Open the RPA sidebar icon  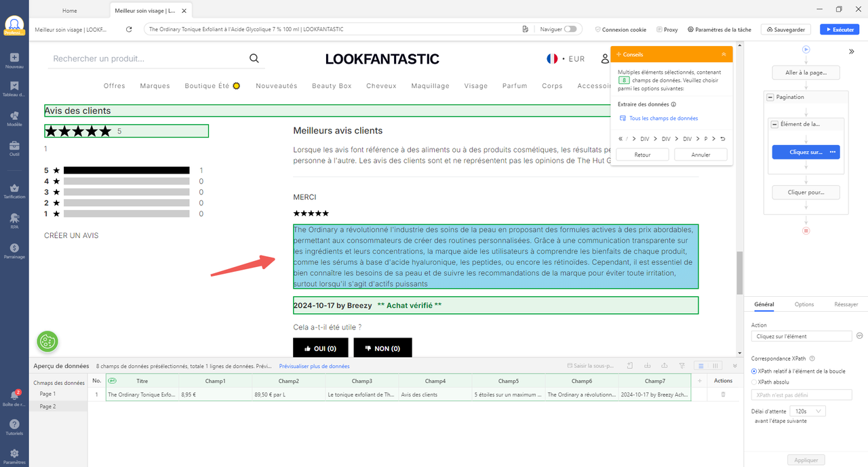[x=14, y=220]
